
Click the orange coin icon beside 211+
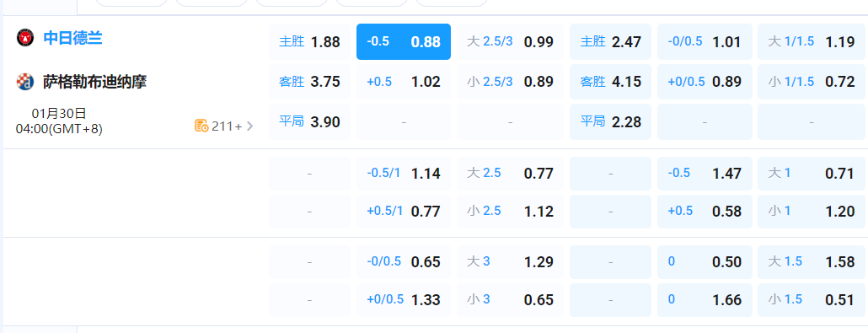coord(201,126)
